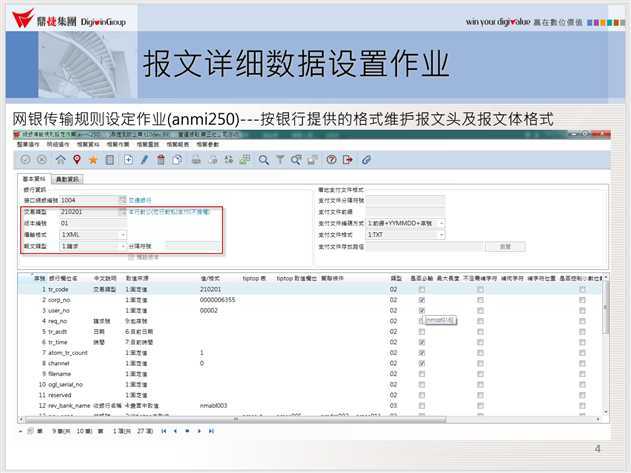This screenshot has height=473, width=631.
Task: Click the advanced query magnifier icon
Action: click(x=296, y=160)
